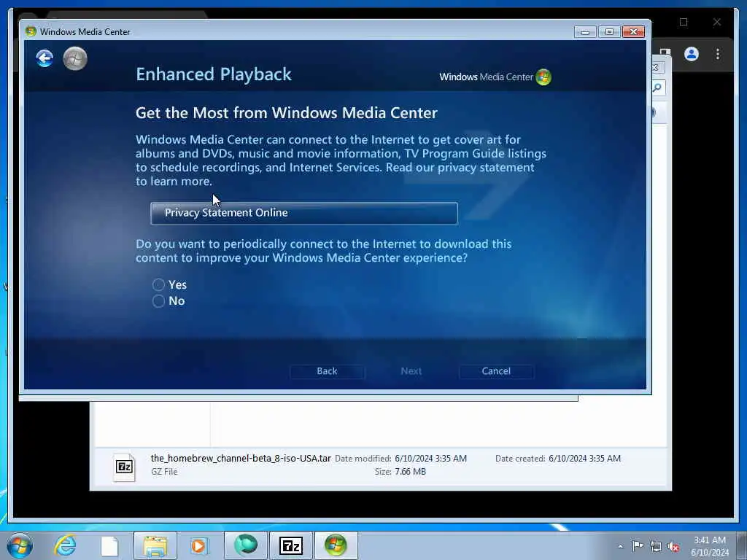
Task: Click the the_homebrew_channel-beta_8-iso-USA.tar file name
Action: [x=241, y=458]
